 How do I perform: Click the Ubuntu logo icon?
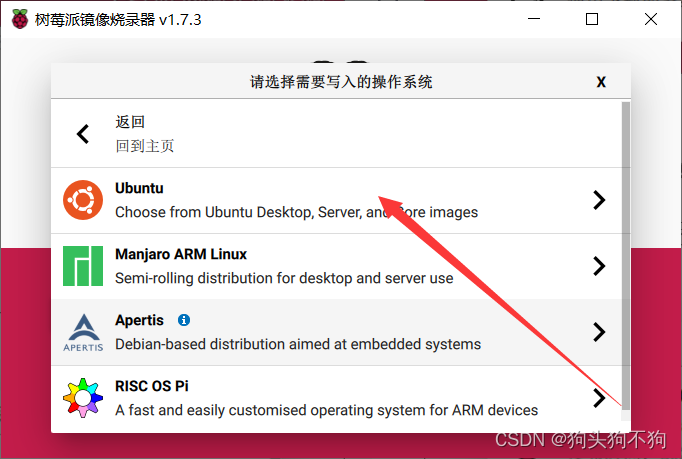(83, 200)
